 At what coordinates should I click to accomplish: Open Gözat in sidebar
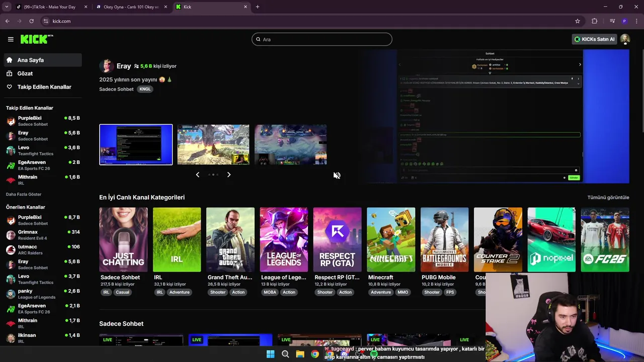(x=43, y=73)
